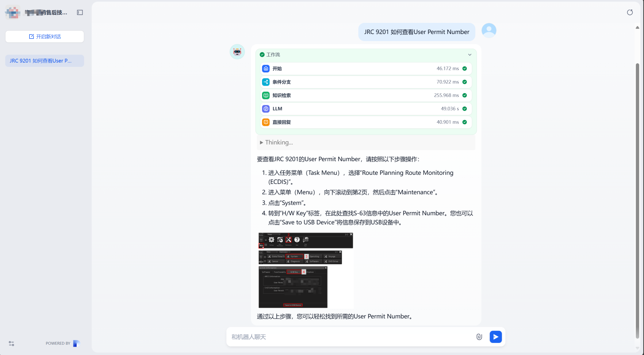Click the POWERED BY logo link

click(76, 343)
